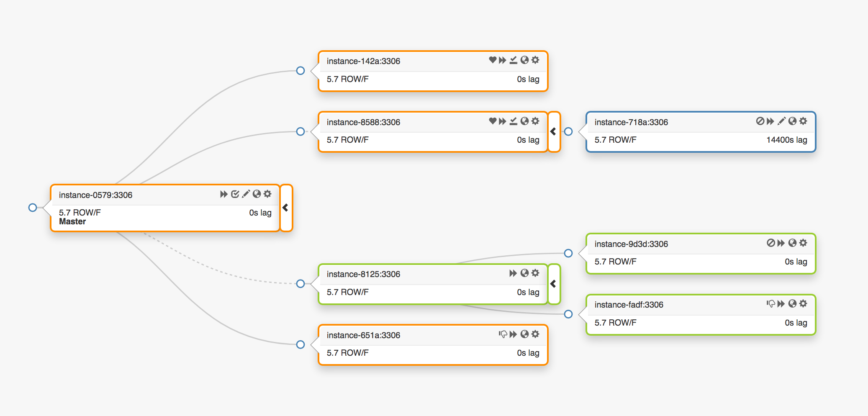Click the 14400s lag label on instance-718a
The width and height of the screenshot is (868, 416).
point(786,140)
